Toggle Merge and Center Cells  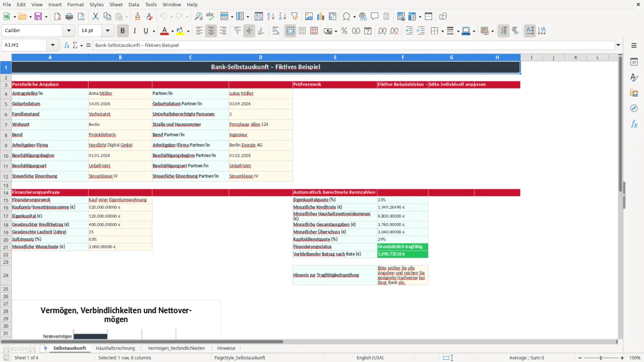290,31
